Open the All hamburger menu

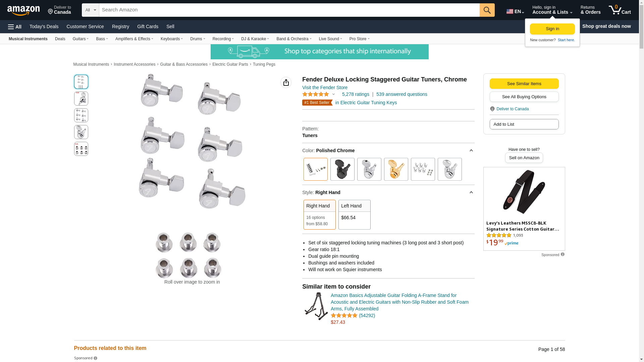[x=15, y=27]
